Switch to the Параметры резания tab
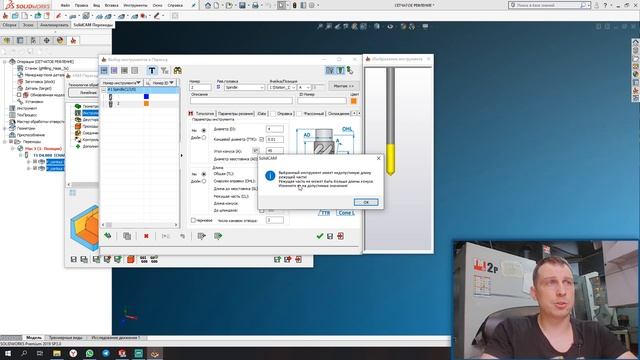This screenshot has height=360, width=640. [x=236, y=113]
